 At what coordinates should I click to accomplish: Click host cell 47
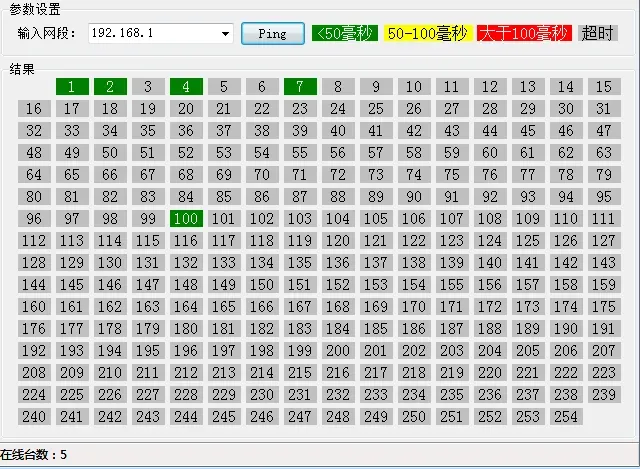pos(604,131)
